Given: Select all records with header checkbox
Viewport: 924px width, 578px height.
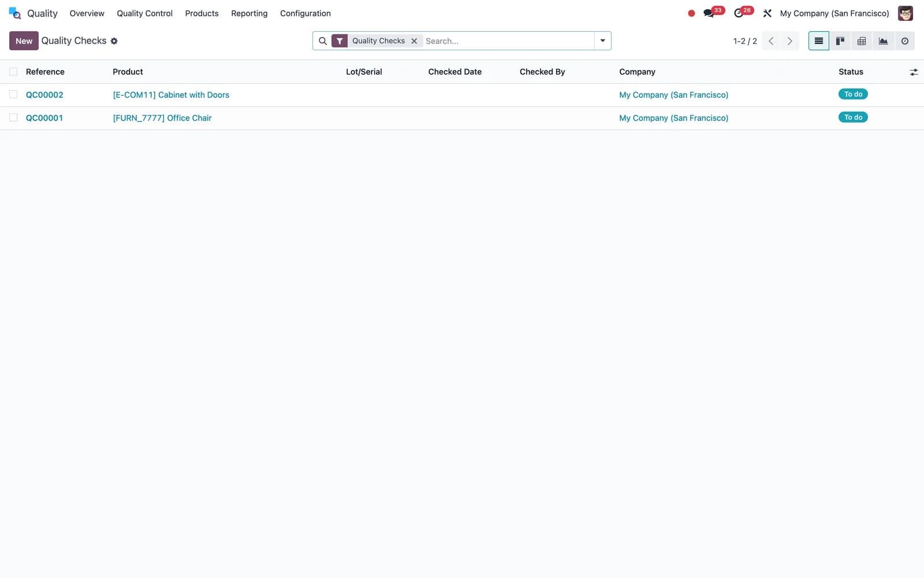Looking at the screenshot, I should tap(13, 72).
